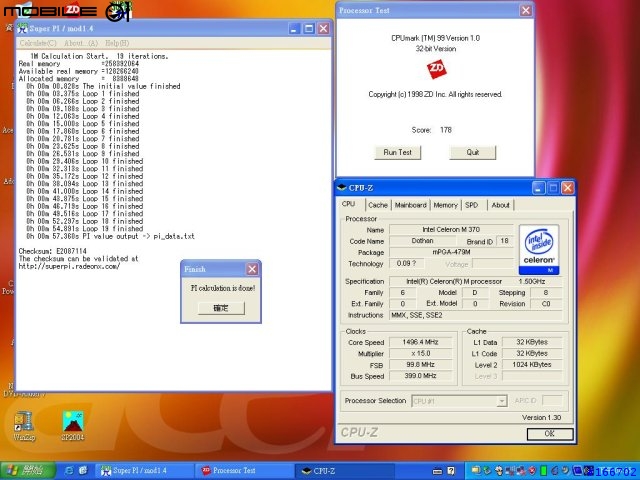Switch to Processor Test taskbar button
The width and height of the screenshot is (640, 480).
pos(244,471)
